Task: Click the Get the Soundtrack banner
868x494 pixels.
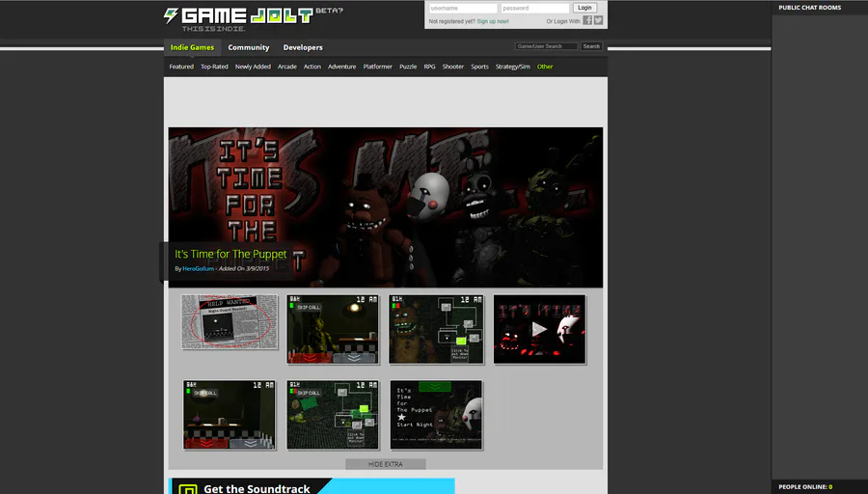Action: (312, 486)
